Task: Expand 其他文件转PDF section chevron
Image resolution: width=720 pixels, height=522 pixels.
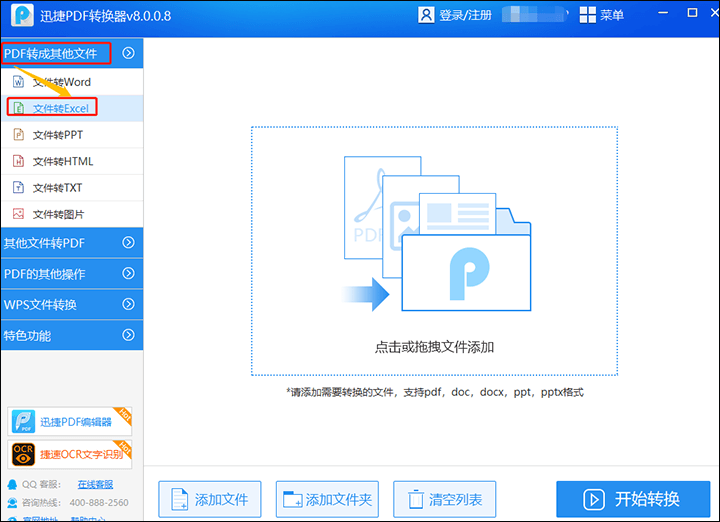Action: click(129, 242)
